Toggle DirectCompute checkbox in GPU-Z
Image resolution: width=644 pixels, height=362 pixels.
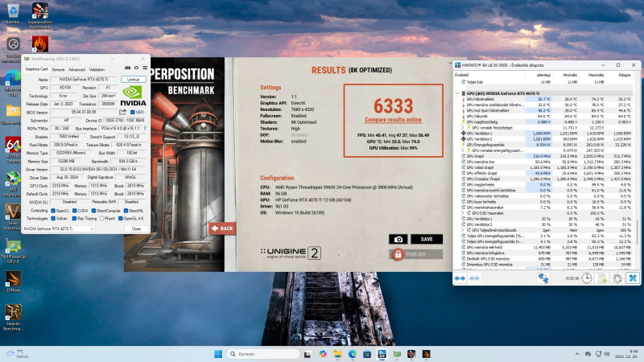[93, 211]
